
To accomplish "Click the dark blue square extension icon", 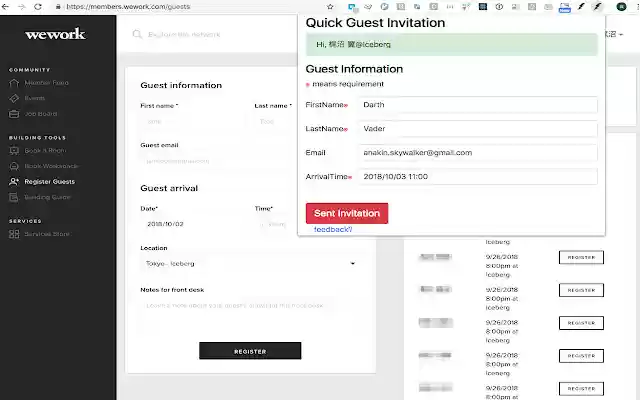I will coord(483,7).
